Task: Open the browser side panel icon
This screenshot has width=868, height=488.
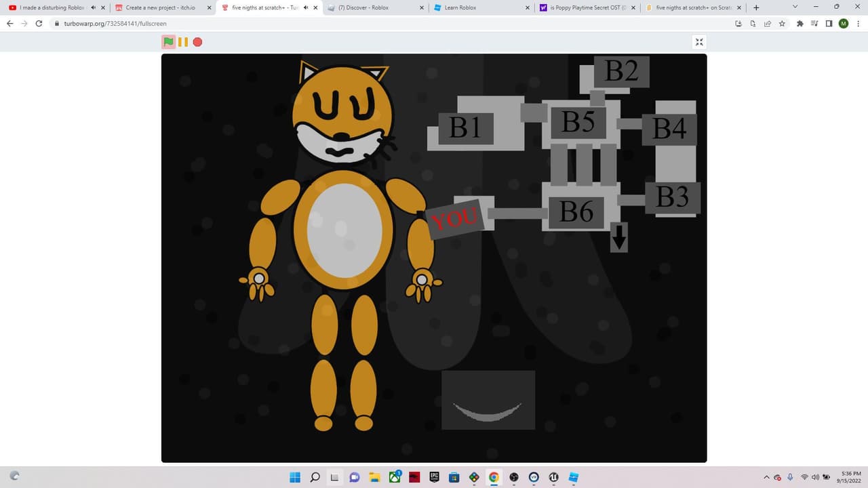Action: [x=829, y=23]
